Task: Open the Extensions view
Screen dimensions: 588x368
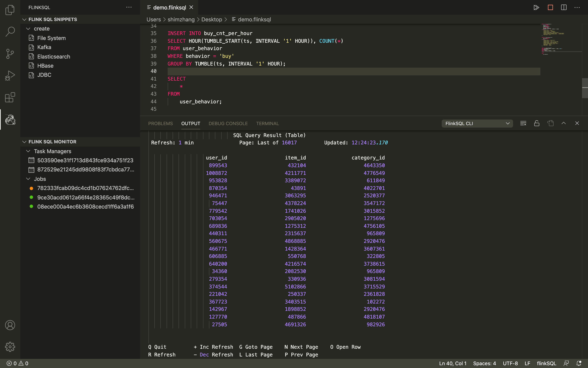Action: pyautogui.click(x=10, y=97)
